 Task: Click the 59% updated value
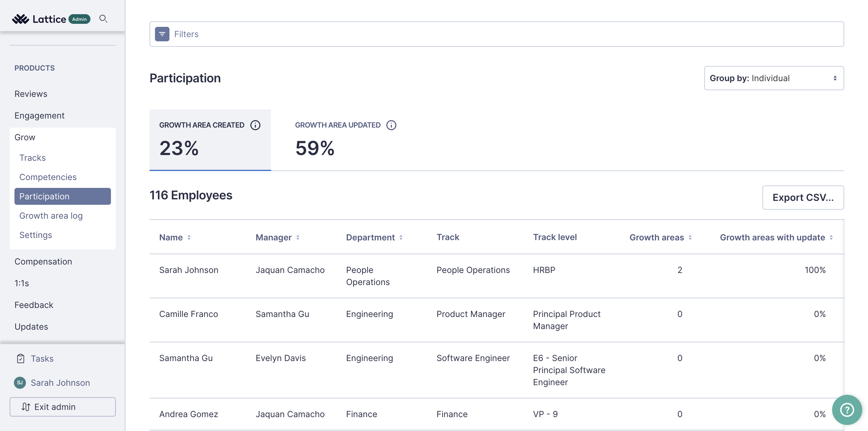coord(315,148)
